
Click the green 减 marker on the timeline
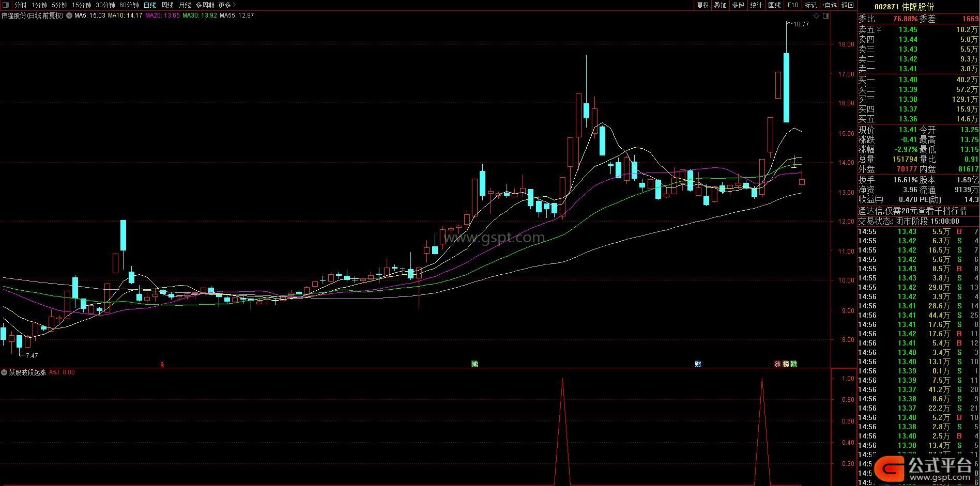[x=474, y=364]
